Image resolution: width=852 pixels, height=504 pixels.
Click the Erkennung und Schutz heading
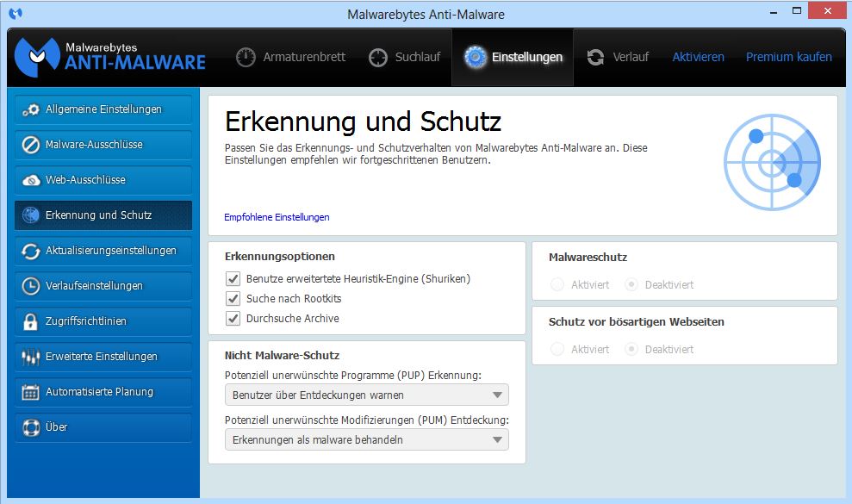pyautogui.click(x=363, y=121)
